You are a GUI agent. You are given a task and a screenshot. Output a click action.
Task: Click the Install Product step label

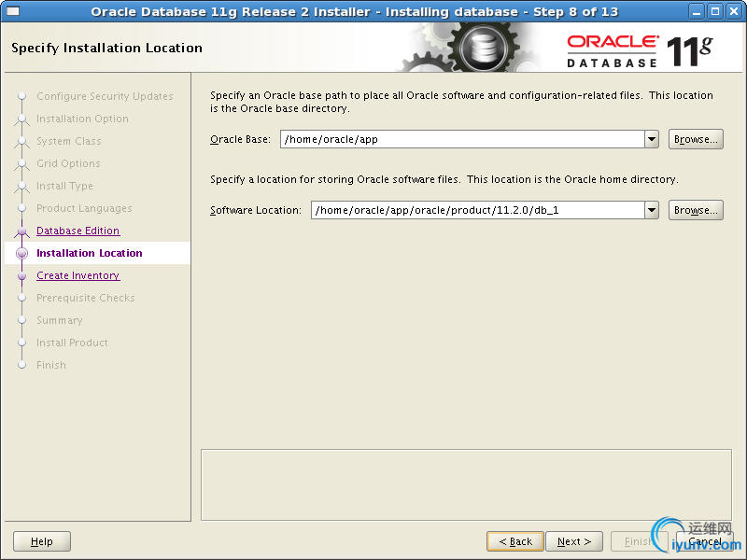click(x=72, y=343)
